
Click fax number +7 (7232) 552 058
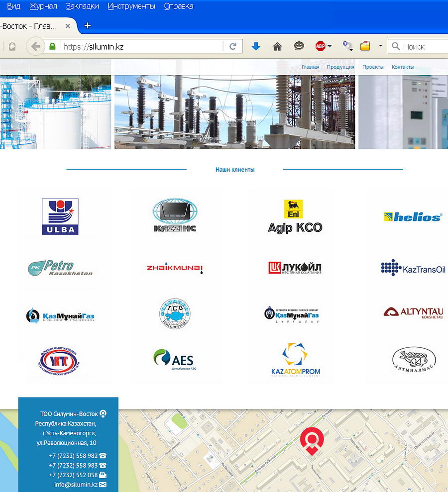coord(74,475)
